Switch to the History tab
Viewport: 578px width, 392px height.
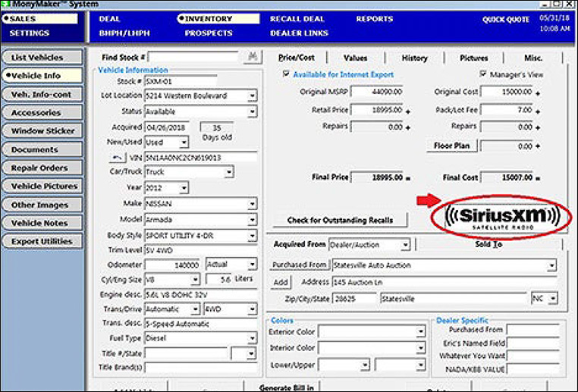pos(414,58)
